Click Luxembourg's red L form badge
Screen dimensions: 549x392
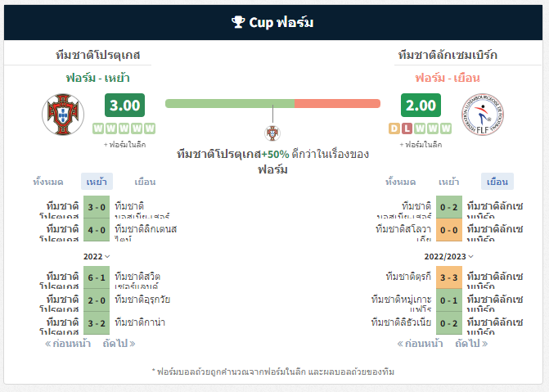tap(407, 128)
